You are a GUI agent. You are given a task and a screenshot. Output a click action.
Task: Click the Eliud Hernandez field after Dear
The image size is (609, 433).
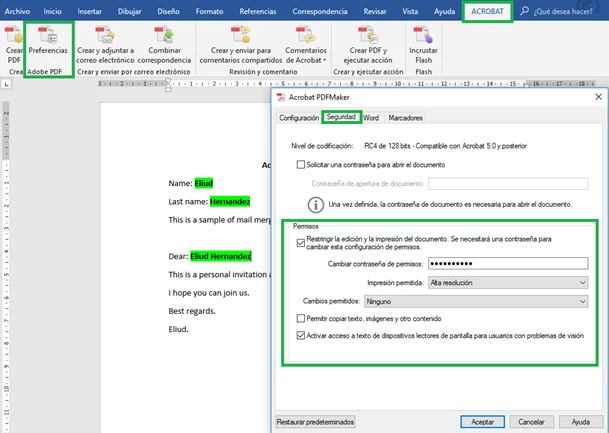point(221,256)
